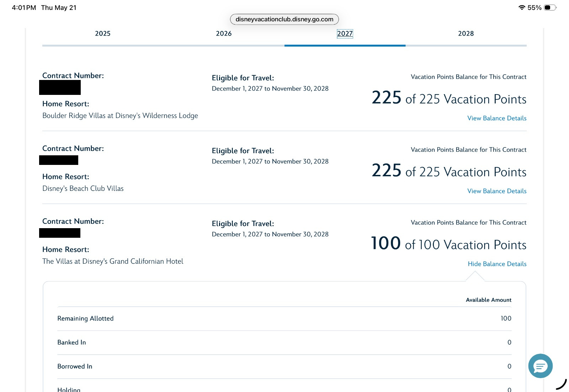Click the Banked In row label
Viewport: 569px width, 392px height.
(x=71, y=342)
